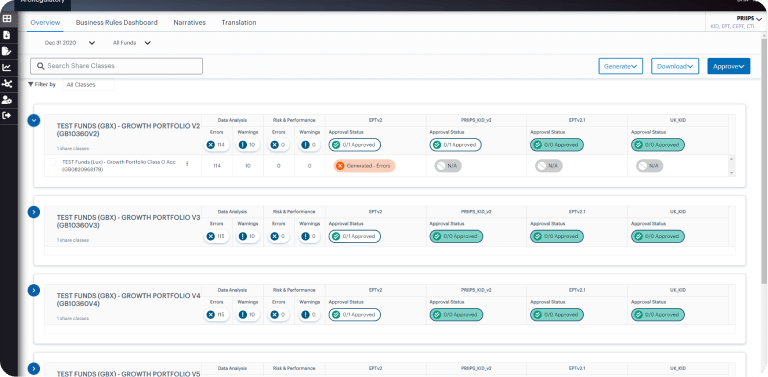Open the All Classes filter dropdown

tap(89, 85)
